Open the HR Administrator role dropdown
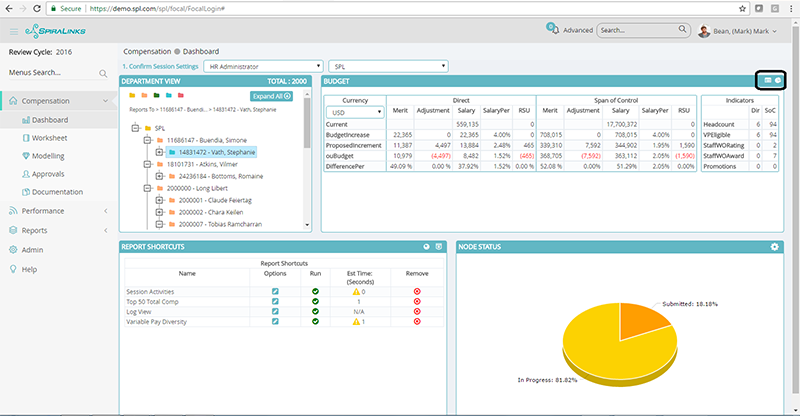 tap(262, 66)
